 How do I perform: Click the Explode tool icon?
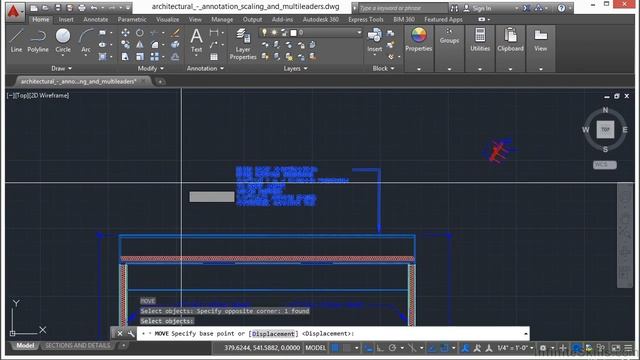click(x=175, y=44)
